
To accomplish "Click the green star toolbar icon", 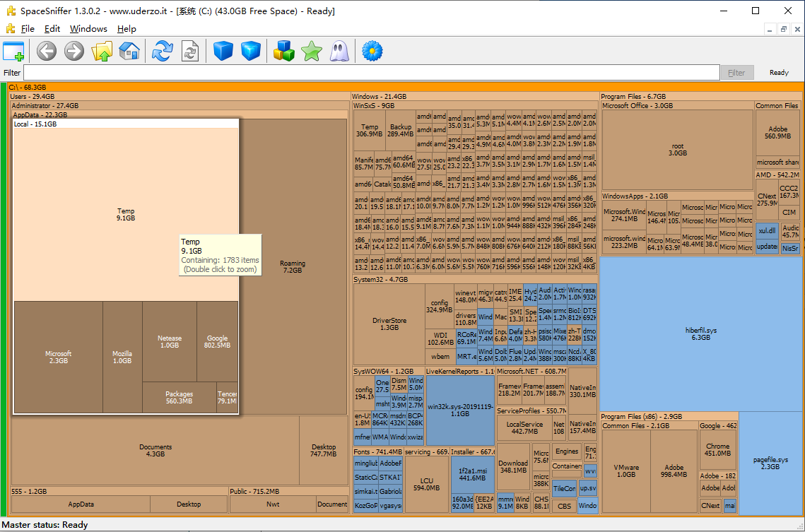I will click(311, 51).
